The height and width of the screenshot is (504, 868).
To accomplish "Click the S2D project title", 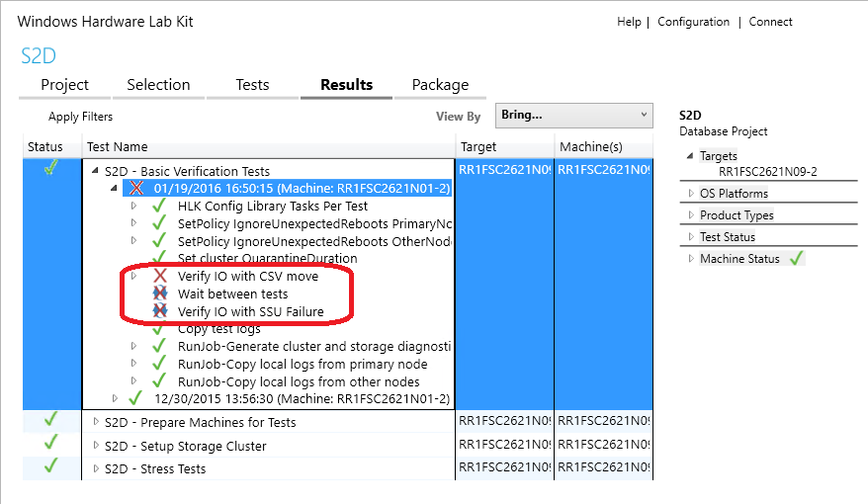I will [39, 56].
